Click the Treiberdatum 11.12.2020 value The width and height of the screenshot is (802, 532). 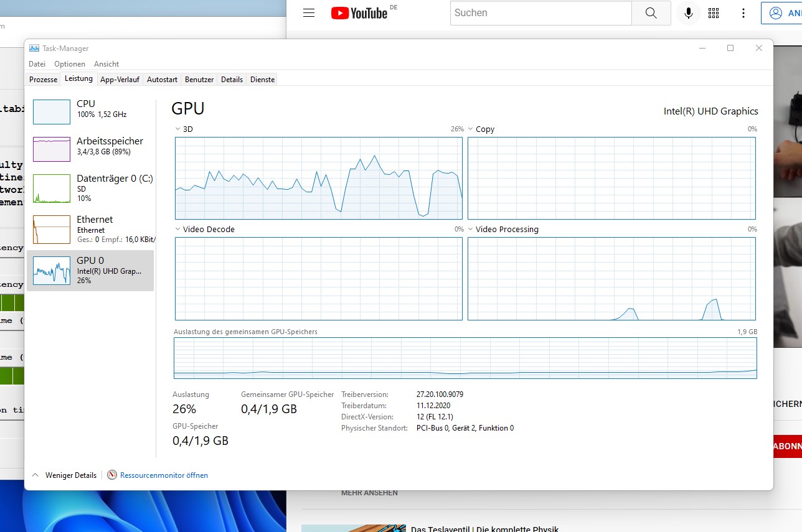[433, 406]
